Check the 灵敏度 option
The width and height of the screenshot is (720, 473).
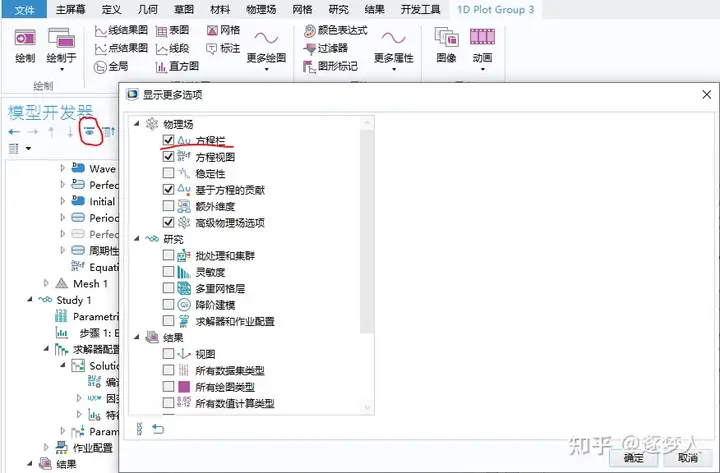(x=169, y=272)
